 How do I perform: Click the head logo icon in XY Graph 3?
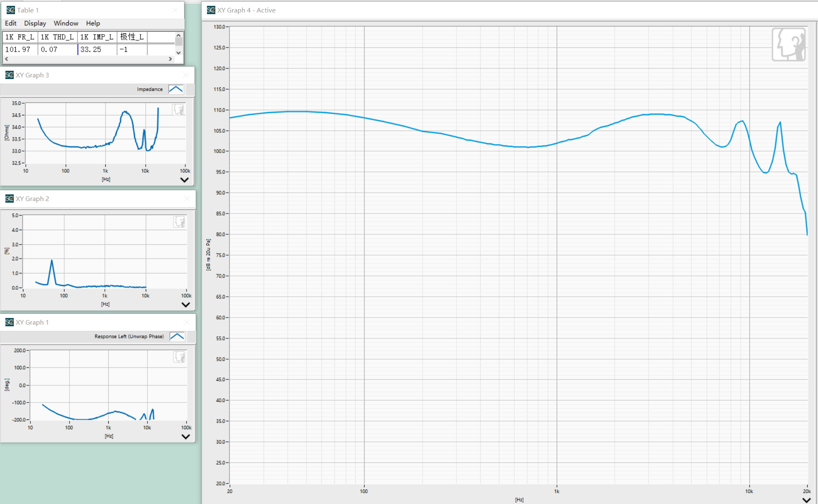tap(178, 109)
